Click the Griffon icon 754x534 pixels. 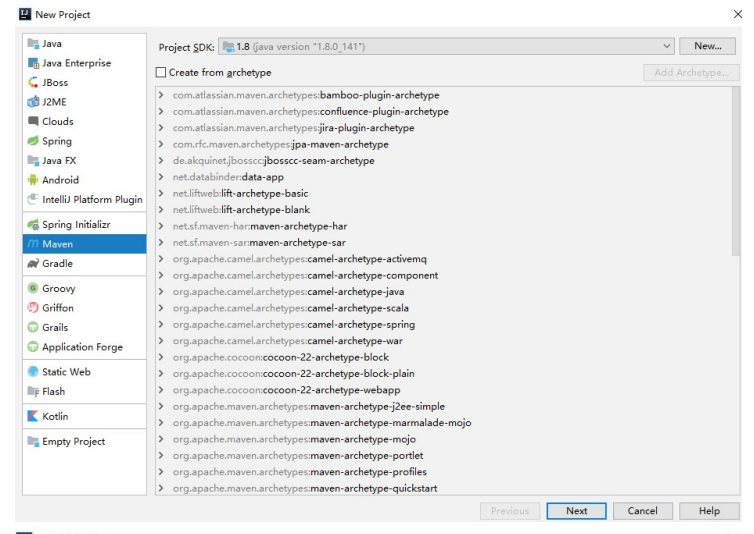pyautogui.click(x=33, y=308)
